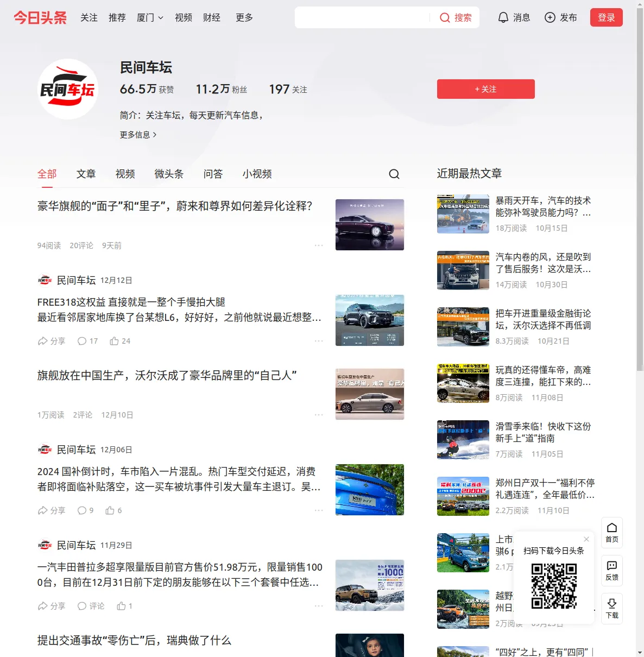Image resolution: width=644 pixels, height=657 pixels.
Task: Share the 一汽丰田普拉多 post
Action: point(52,606)
